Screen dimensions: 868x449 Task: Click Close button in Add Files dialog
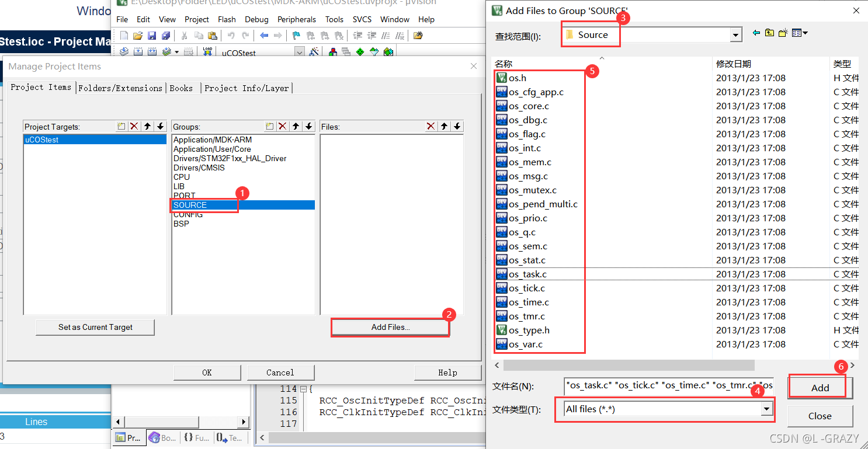point(820,416)
